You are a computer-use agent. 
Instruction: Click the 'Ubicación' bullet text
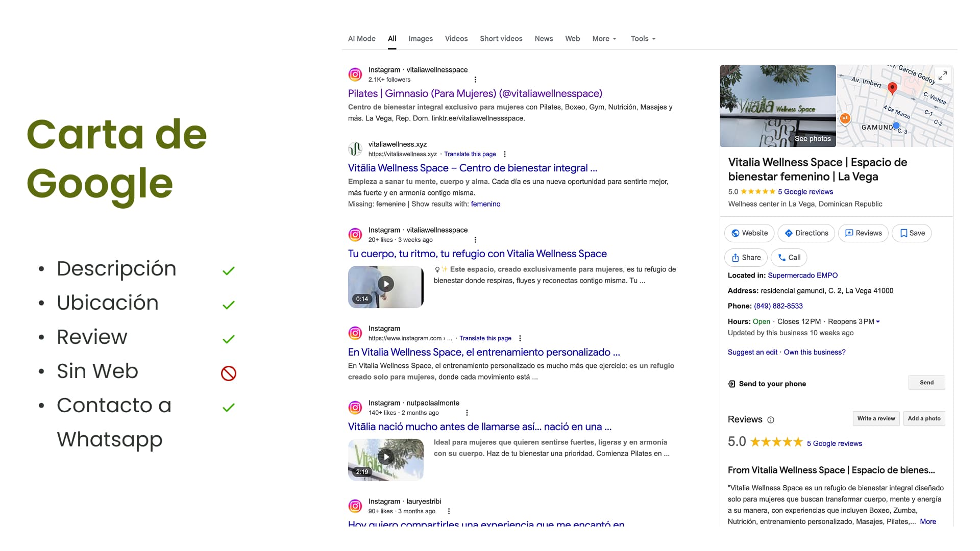coord(108,303)
